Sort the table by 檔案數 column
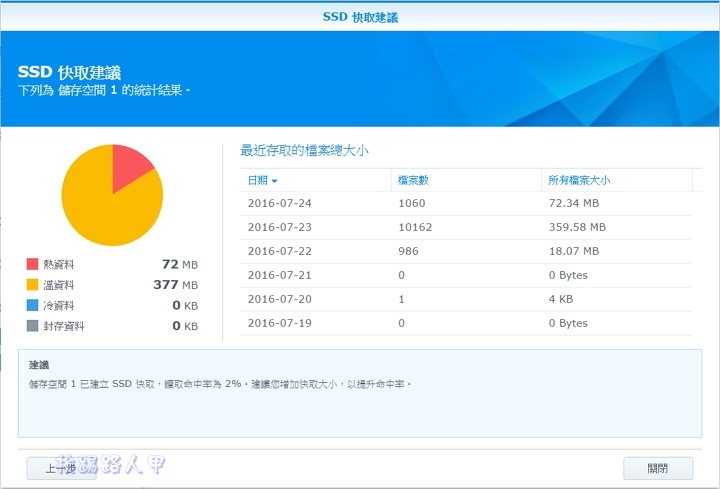Image resolution: width=720 pixels, height=489 pixels. (416, 180)
